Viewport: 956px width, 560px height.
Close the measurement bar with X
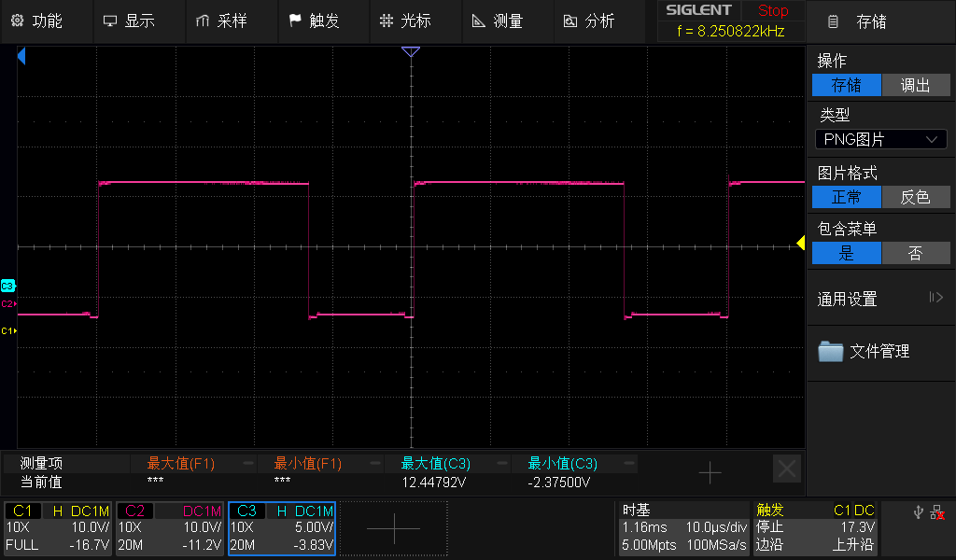[786, 469]
